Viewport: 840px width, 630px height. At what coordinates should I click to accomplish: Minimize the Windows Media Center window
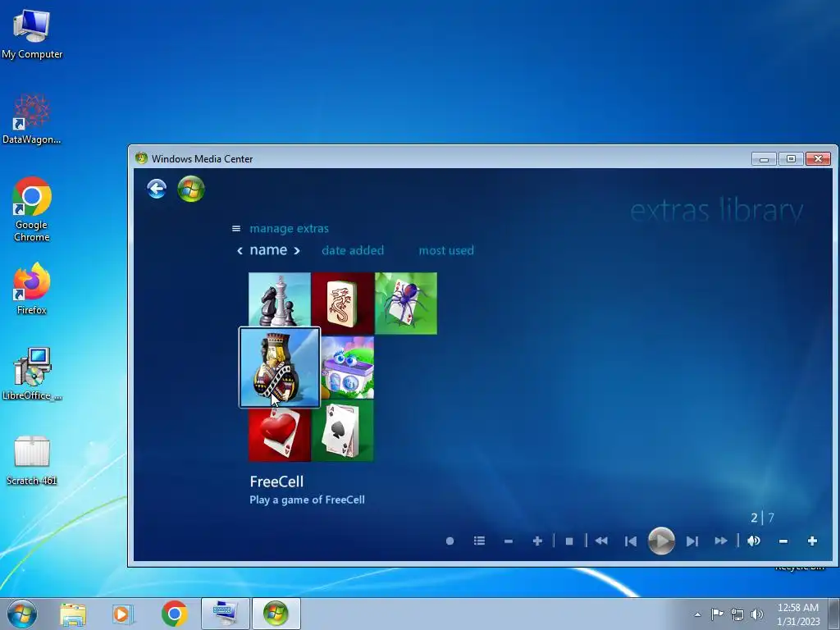764,158
